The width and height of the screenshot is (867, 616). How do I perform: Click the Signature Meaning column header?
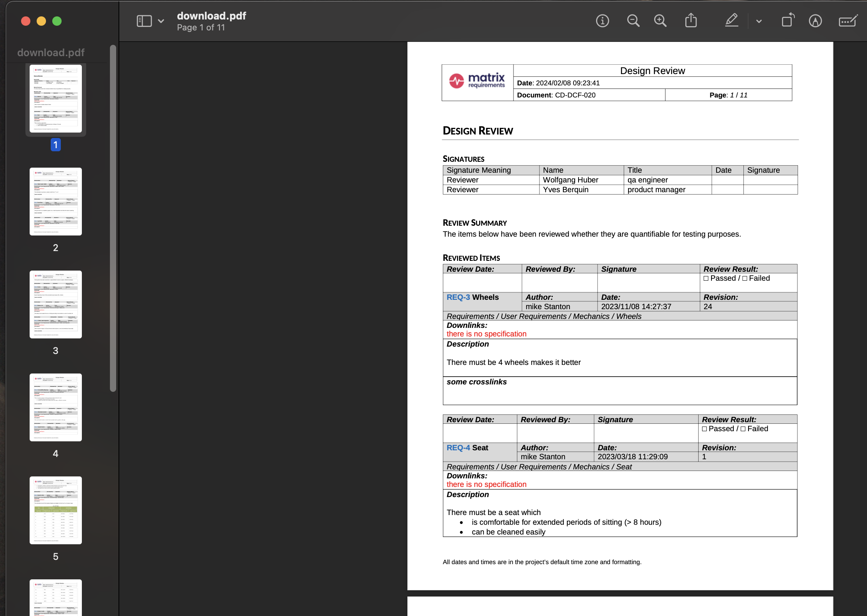(491, 170)
